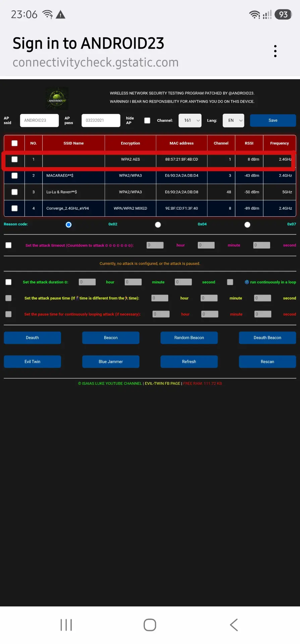
Task: Click the Encryption column header
Action: click(130, 143)
